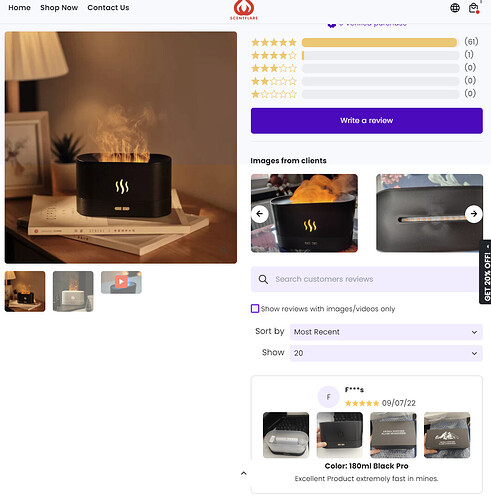
Task: Filter by the four-star rating row
Action: [365, 55]
